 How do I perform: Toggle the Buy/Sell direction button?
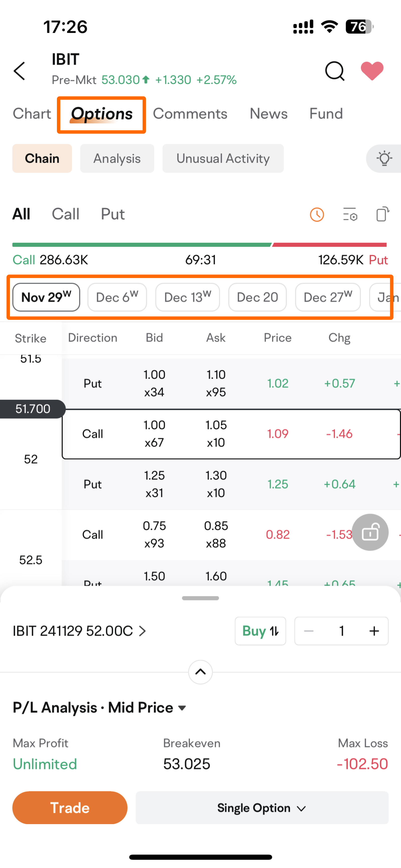coord(260,631)
